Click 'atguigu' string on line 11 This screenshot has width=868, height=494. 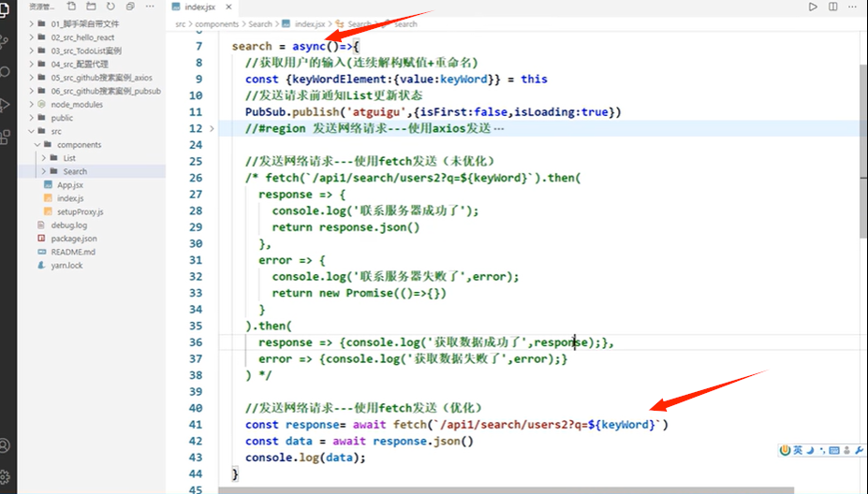(375, 111)
